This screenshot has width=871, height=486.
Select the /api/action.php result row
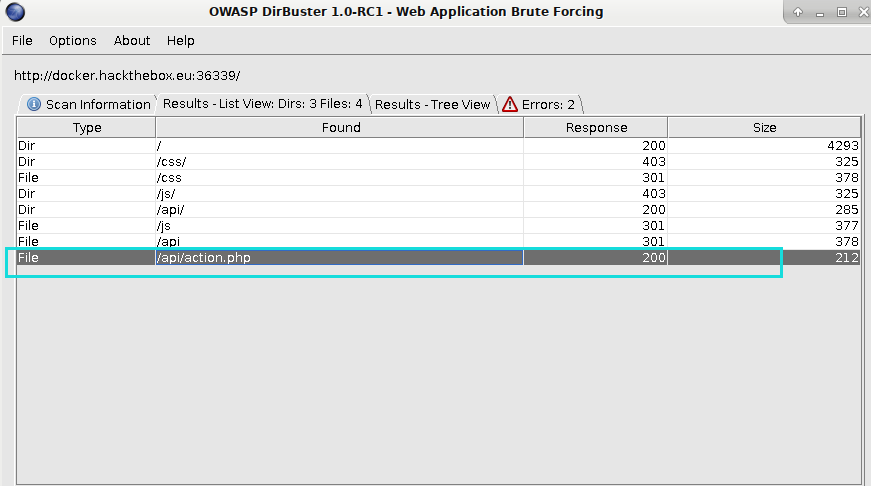click(439, 257)
